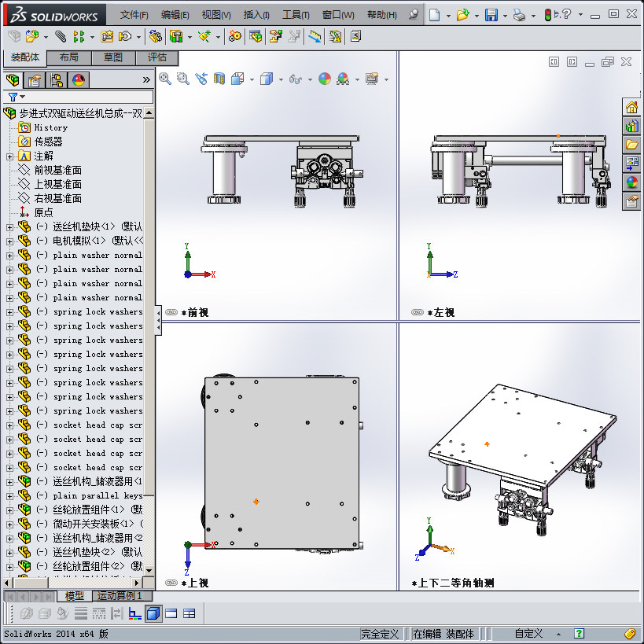Open the 视图(V) menu
Image resolution: width=644 pixels, height=644 pixels.
pos(216,15)
